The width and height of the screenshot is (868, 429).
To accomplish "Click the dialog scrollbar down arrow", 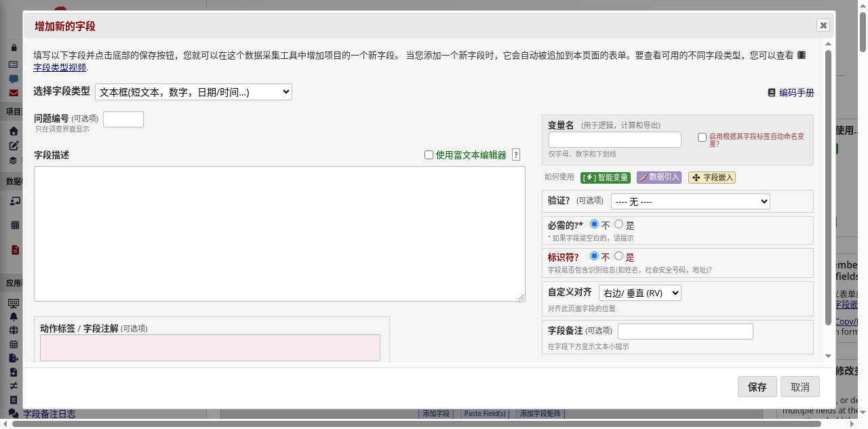I will [828, 356].
